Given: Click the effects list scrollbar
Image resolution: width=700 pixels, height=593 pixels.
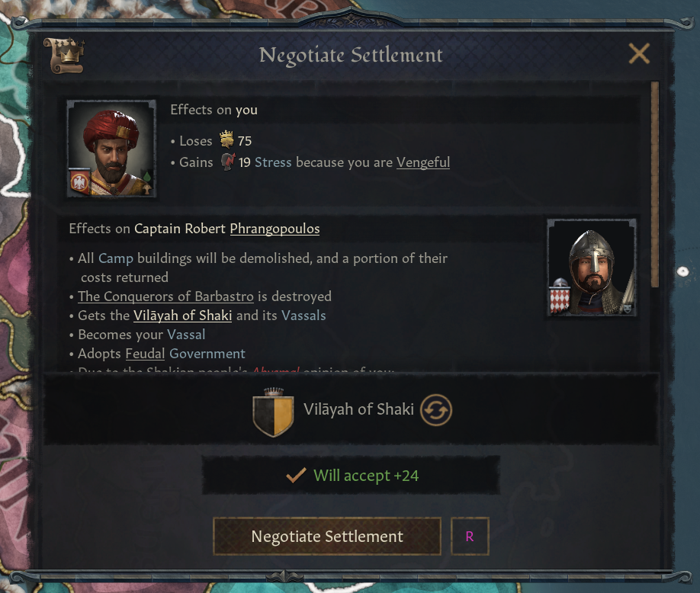Looking at the screenshot, I should tap(653, 183).
